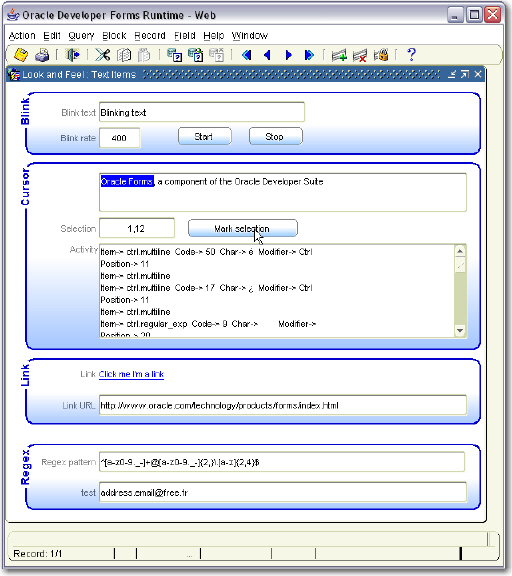512x576 pixels.
Task: Click the multiline Oracle Forms text area
Action: point(283,192)
